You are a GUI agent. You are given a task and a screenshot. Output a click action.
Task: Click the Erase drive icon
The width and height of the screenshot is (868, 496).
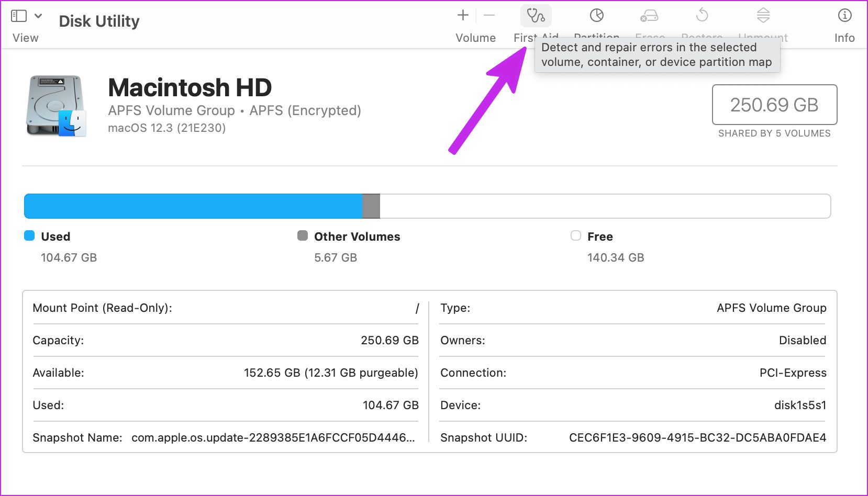649,16
